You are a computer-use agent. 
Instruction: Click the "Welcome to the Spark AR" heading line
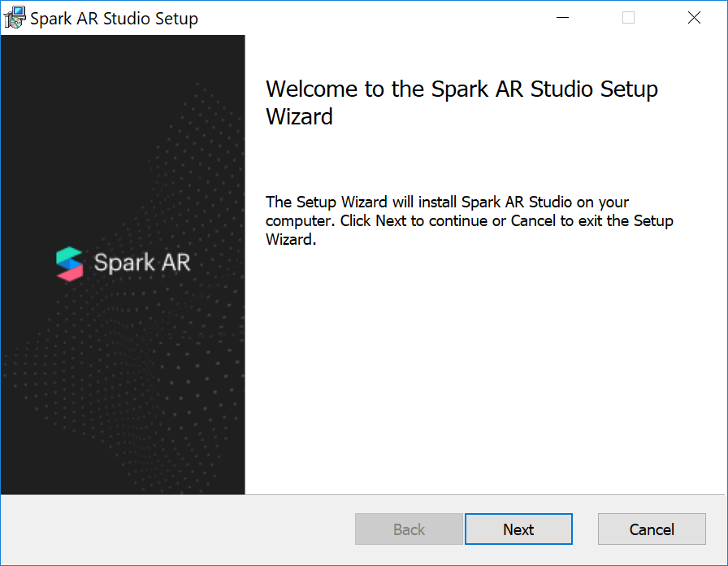461,89
